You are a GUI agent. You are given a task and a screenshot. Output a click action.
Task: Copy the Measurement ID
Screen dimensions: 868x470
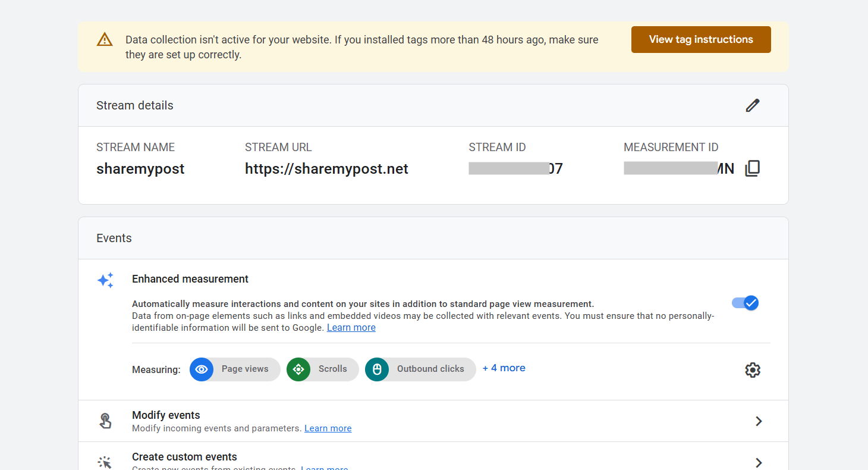click(x=752, y=168)
